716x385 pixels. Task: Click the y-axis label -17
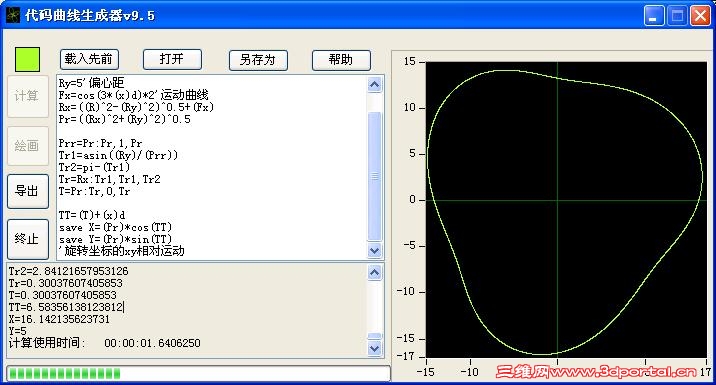pyautogui.click(x=405, y=356)
